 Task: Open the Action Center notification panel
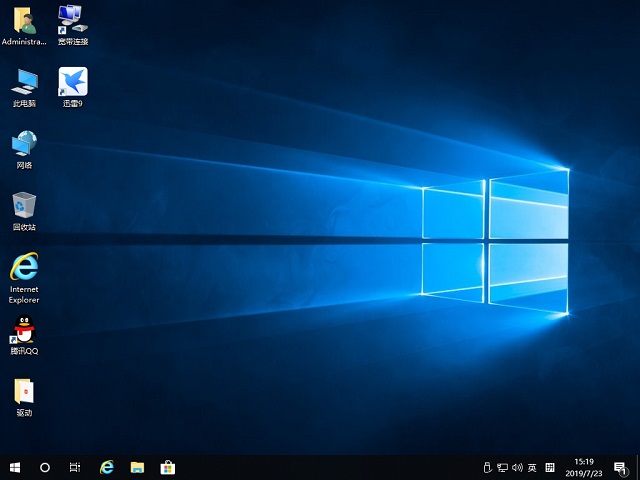click(x=620, y=467)
